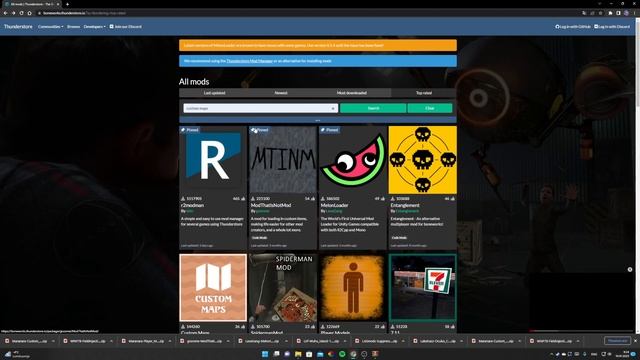The width and height of the screenshot is (640, 360).
Task: Open the MelonLoader author LavaGang link
Action: (x=334, y=211)
